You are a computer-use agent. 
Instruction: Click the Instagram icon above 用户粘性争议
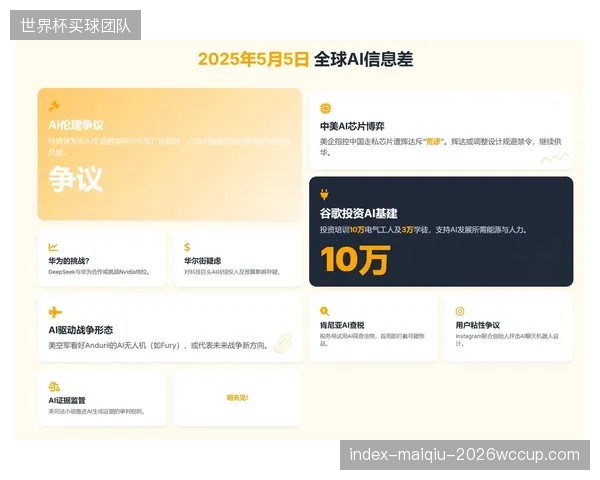460,311
